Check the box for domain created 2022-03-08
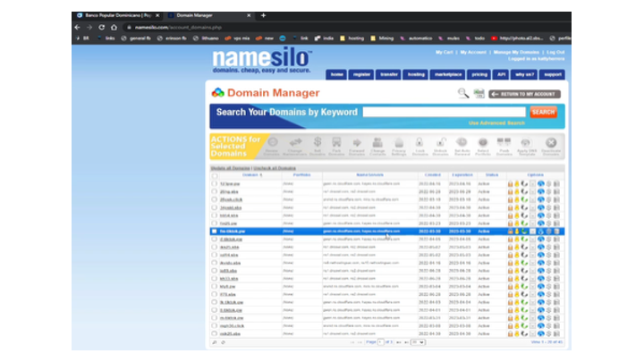The height and width of the screenshot is (362, 644). coord(215,326)
